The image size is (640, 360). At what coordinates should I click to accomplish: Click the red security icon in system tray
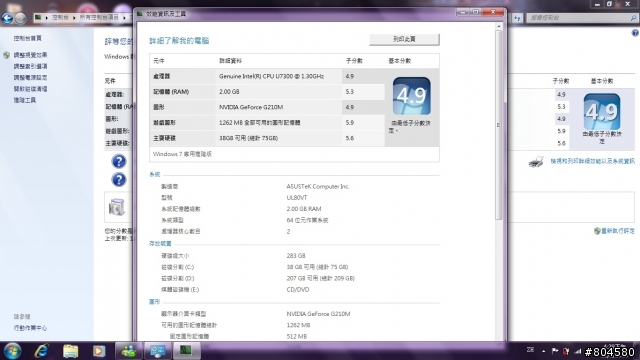[x=566, y=351]
